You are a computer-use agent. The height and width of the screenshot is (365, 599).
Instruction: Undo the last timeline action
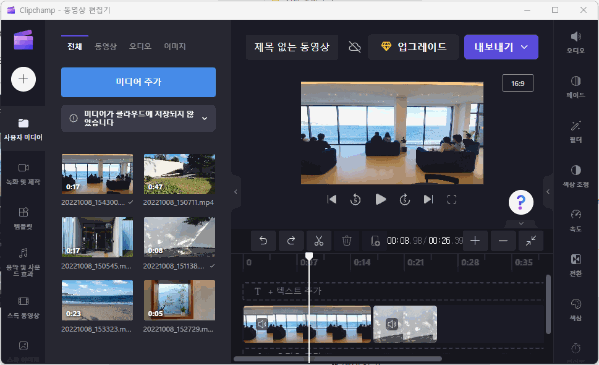pos(263,241)
